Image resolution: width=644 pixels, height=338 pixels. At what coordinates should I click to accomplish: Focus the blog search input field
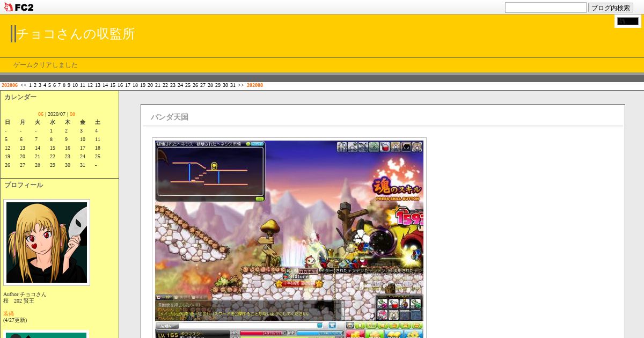[545, 8]
